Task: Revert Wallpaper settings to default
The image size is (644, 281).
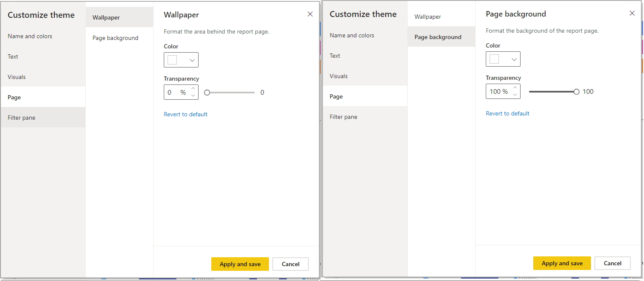Action: tap(185, 114)
